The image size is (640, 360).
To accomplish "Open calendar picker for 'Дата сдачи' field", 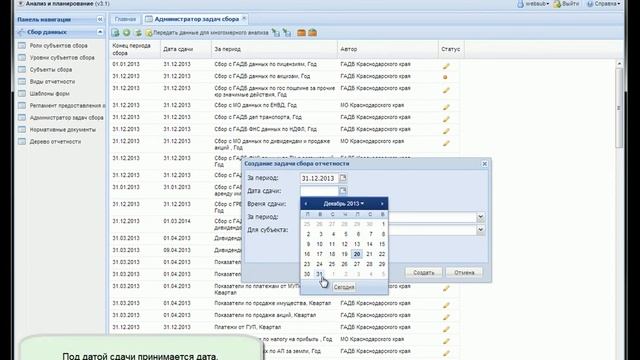I will point(343,191).
